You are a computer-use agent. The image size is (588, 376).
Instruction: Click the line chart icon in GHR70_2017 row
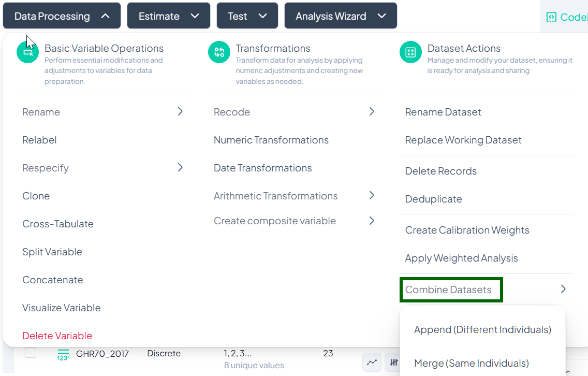(372, 363)
